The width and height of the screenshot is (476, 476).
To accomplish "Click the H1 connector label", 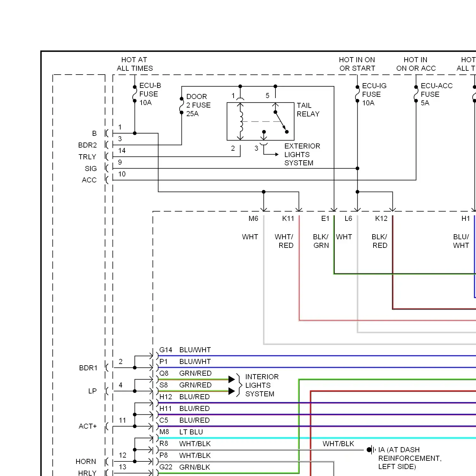I will (465, 218).
